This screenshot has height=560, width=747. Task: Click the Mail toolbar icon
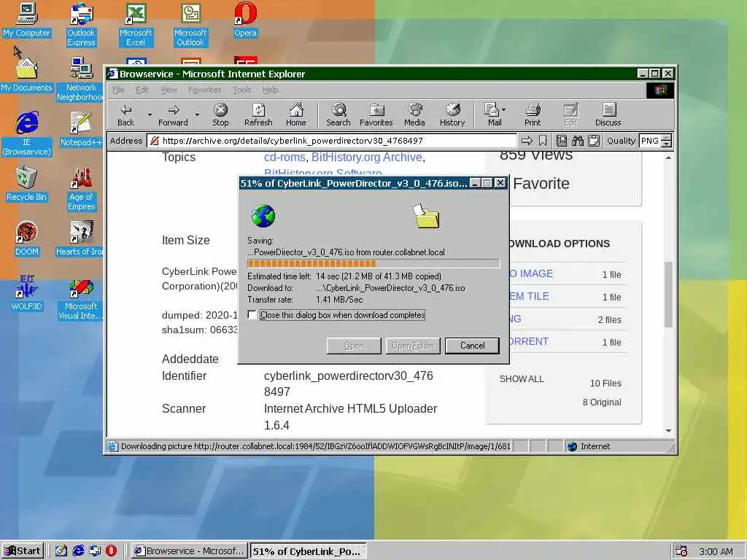click(x=493, y=114)
